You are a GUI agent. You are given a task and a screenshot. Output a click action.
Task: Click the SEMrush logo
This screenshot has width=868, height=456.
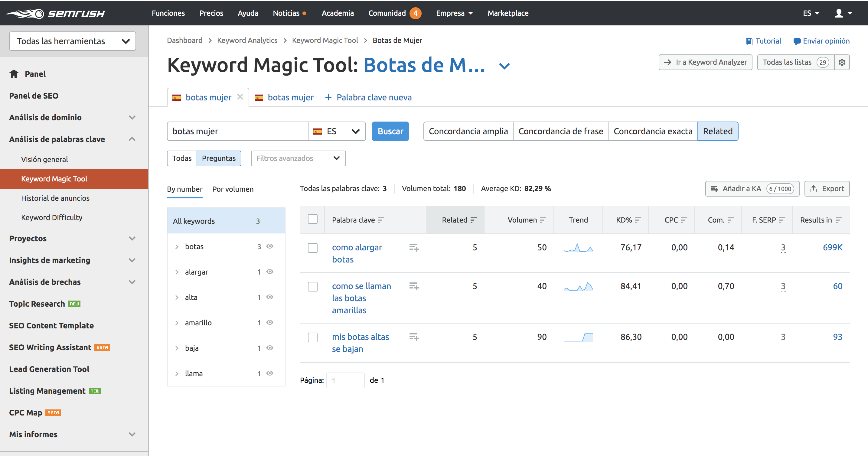point(56,14)
